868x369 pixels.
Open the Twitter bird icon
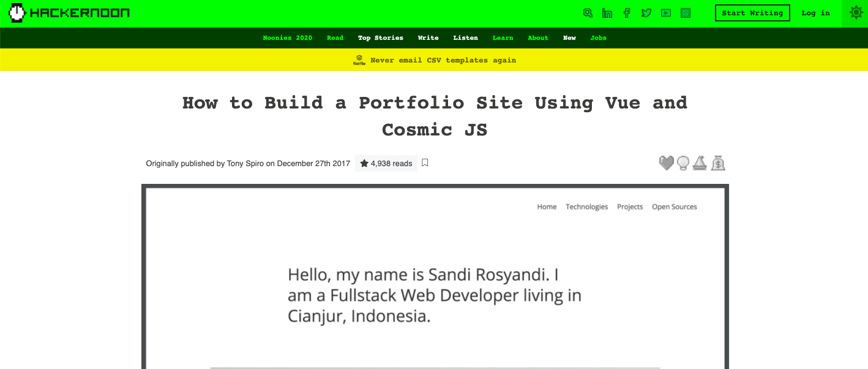click(646, 13)
